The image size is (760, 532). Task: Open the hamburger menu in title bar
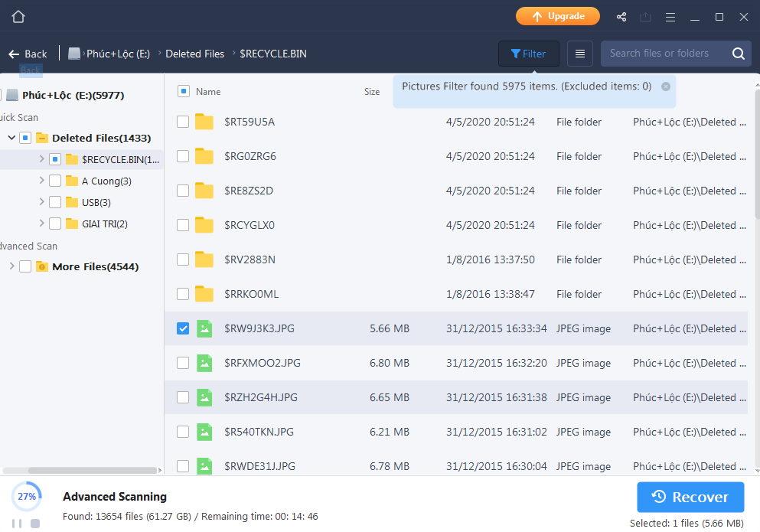(x=670, y=17)
